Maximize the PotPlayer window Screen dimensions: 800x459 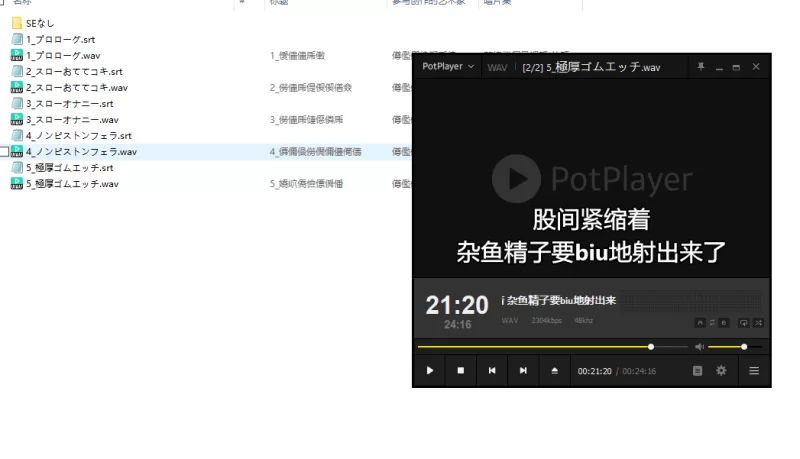click(736, 67)
